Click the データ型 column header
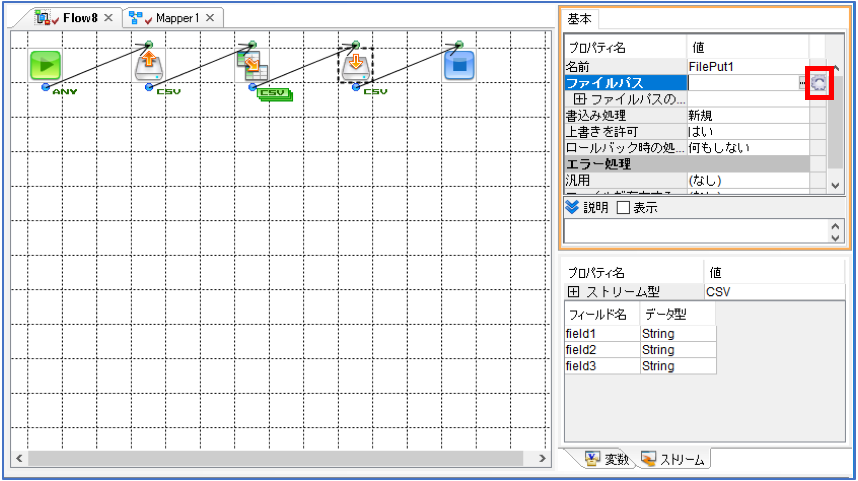The image size is (858, 481). pos(677,314)
